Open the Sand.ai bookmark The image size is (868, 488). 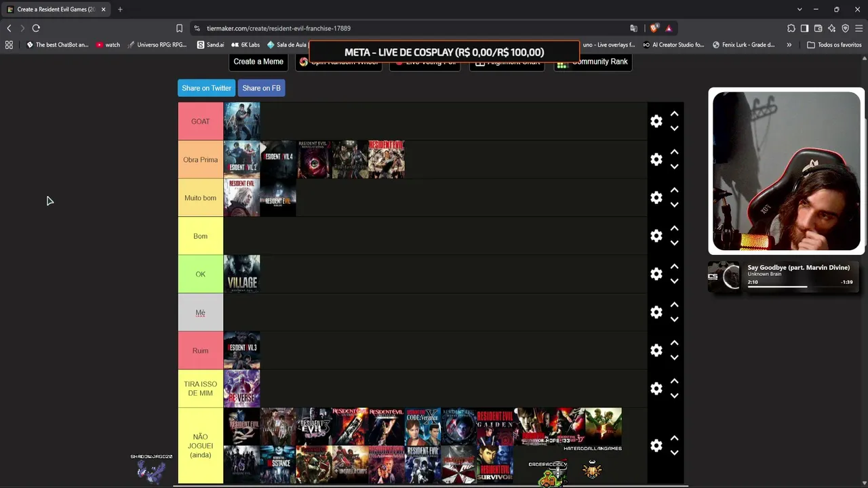click(210, 45)
